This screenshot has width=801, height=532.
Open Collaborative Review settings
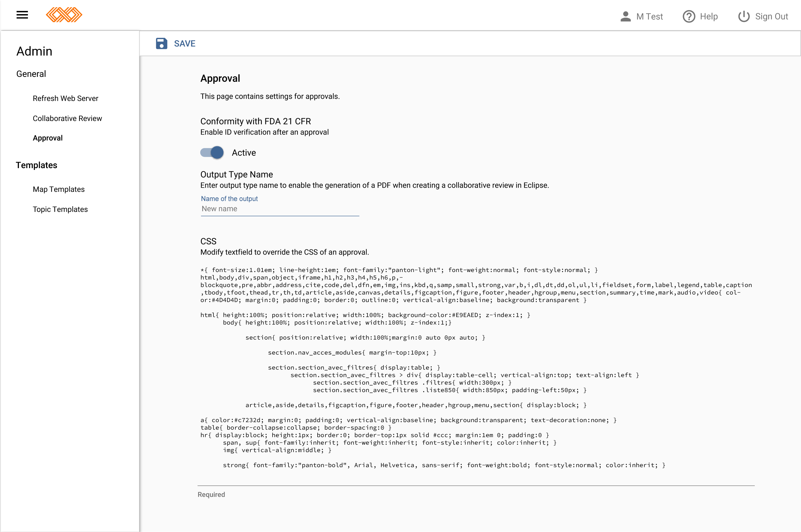pos(67,118)
